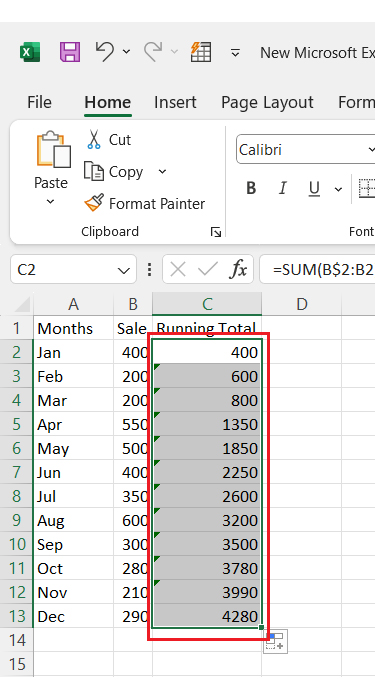Expand the Copy options arrow

(162, 172)
